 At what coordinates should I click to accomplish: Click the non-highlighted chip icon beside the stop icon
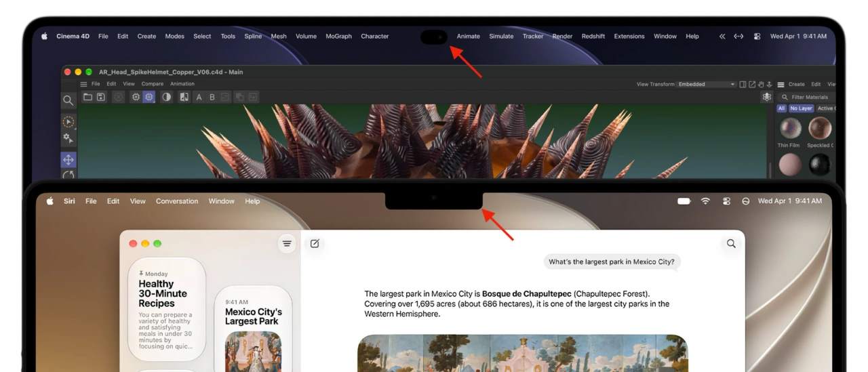[x=136, y=97]
